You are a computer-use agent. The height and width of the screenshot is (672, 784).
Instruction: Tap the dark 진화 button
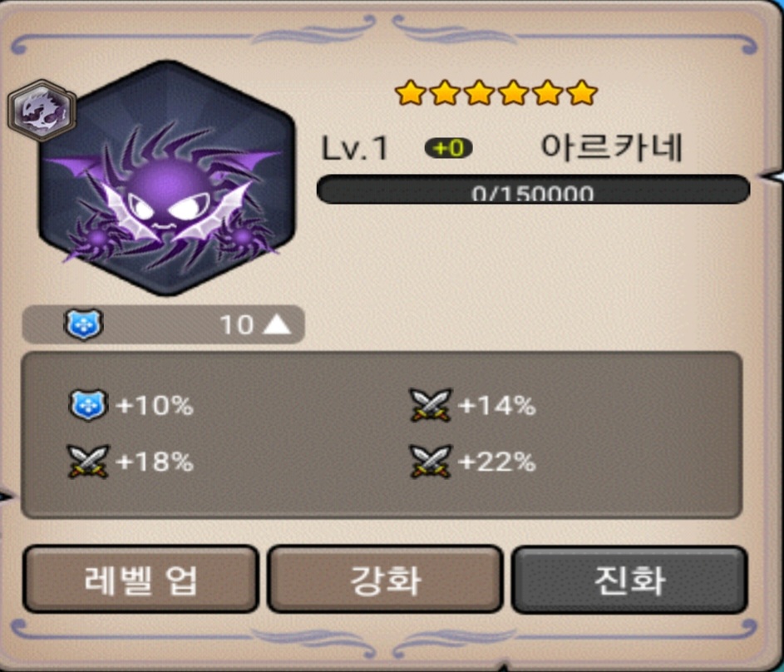(x=630, y=580)
